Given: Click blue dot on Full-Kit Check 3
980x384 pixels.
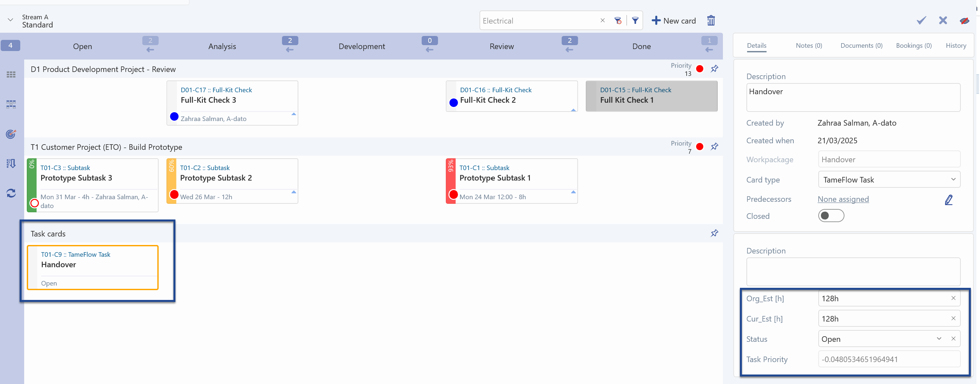Looking at the screenshot, I should point(174,116).
